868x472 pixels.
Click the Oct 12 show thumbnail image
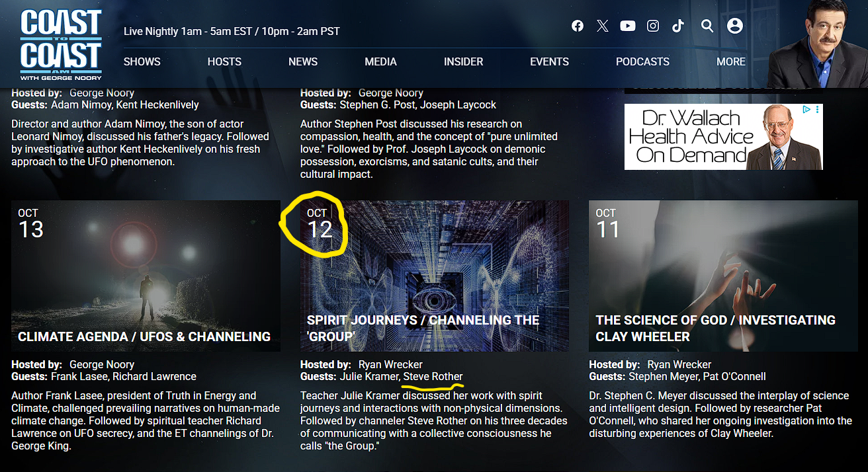coord(435,276)
